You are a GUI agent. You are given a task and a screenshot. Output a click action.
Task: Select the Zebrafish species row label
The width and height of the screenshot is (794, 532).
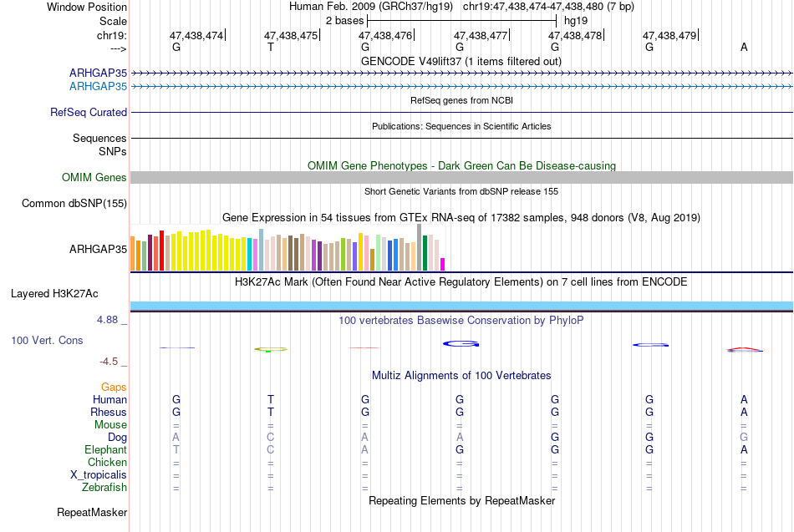pyautogui.click(x=104, y=488)
